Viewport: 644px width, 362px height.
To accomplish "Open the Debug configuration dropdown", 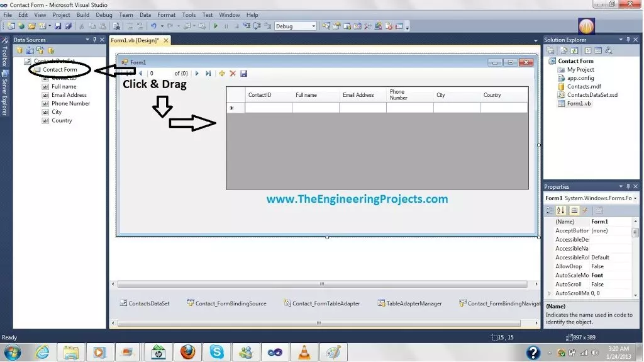I will click(x=313, y=26).
